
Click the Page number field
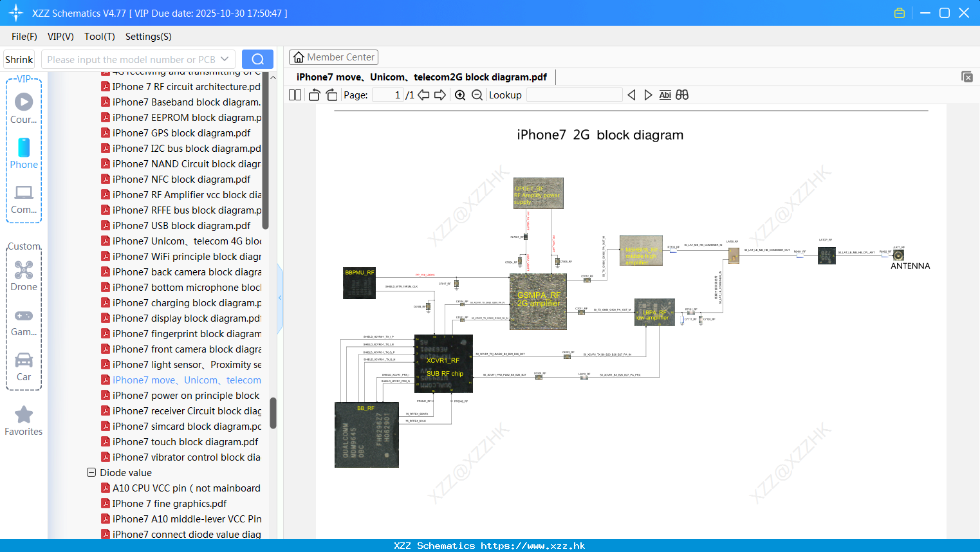[x=387, y=95]
